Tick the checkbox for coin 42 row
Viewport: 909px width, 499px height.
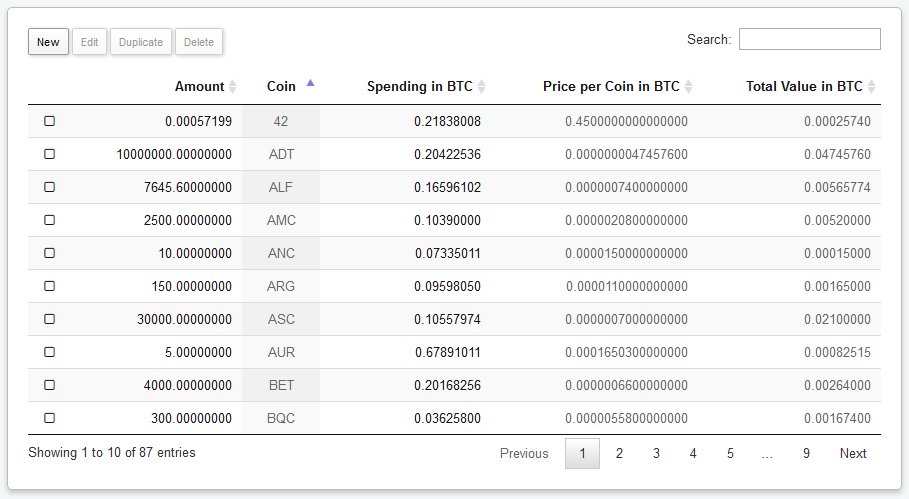[49, 121]
